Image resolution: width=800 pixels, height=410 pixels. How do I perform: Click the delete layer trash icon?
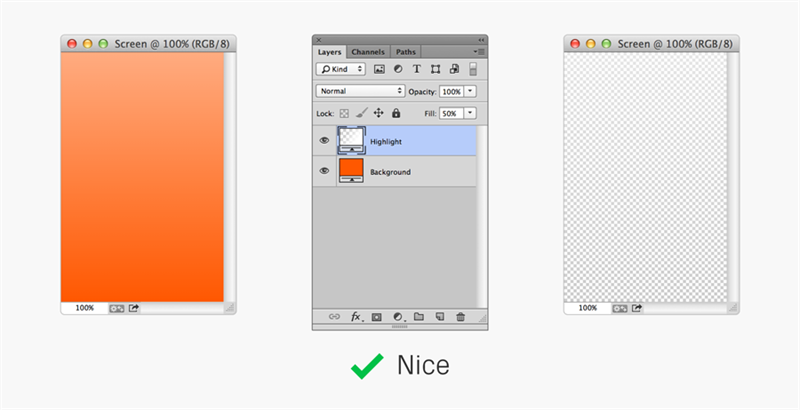tap(460, 317)
